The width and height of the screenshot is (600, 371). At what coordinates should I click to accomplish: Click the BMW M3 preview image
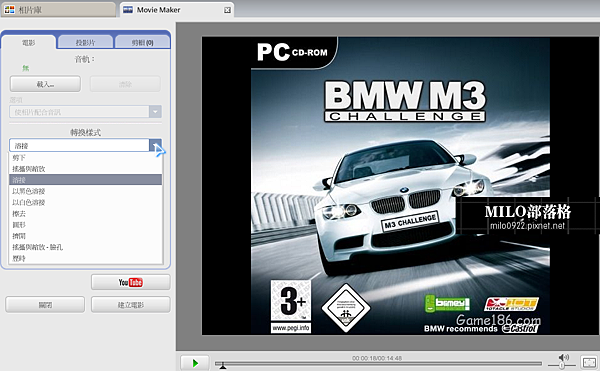(401, 186)
